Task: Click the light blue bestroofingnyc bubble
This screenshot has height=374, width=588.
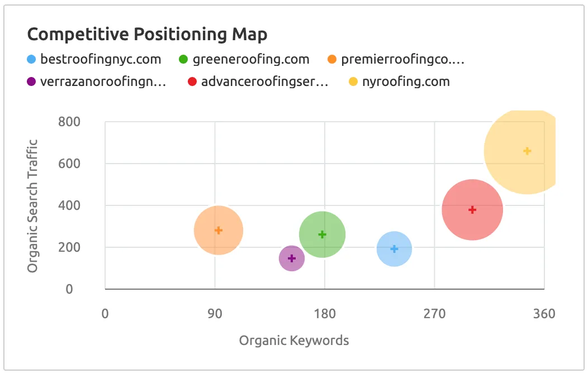Action: pos(394,249)
